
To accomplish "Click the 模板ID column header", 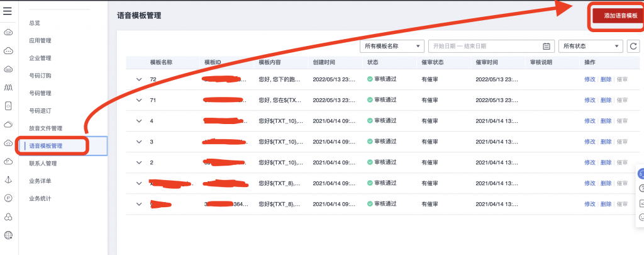I will coord(213,62).
